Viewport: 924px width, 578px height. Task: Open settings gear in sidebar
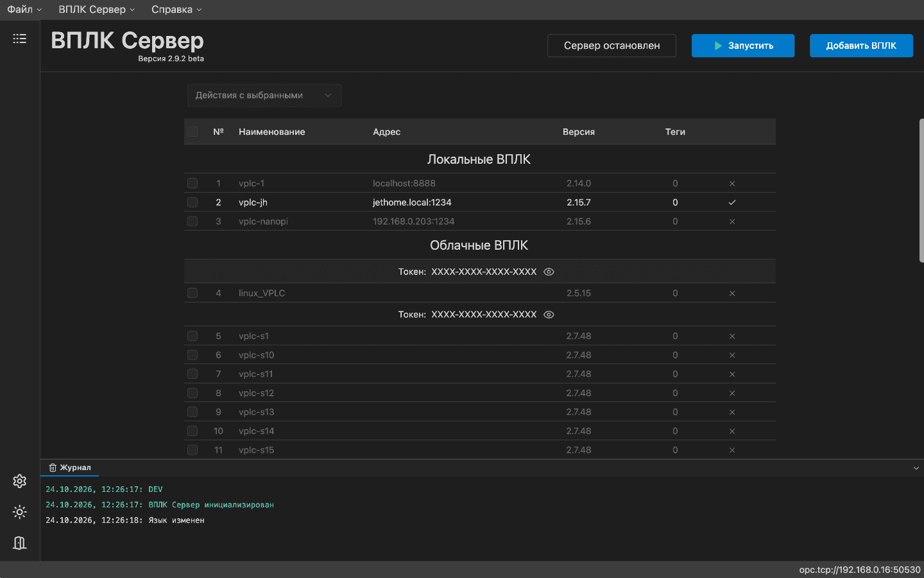[20, 481]
